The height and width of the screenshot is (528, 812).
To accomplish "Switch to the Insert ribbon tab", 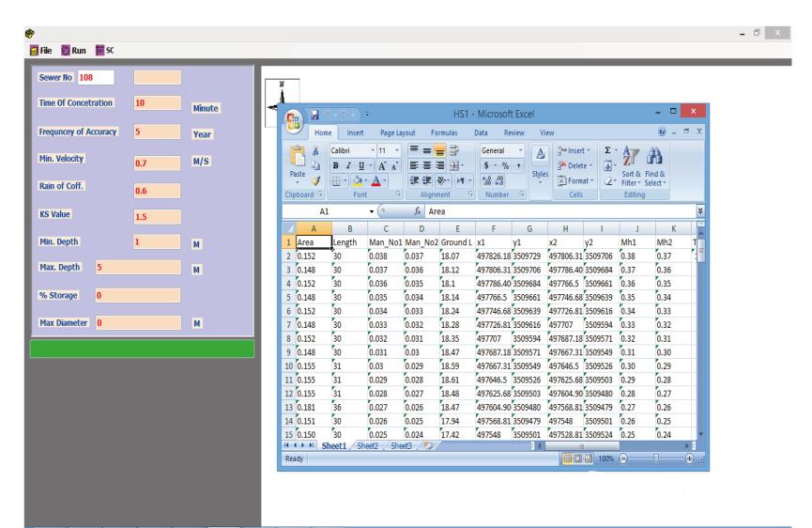I will (x=355, y=132).
